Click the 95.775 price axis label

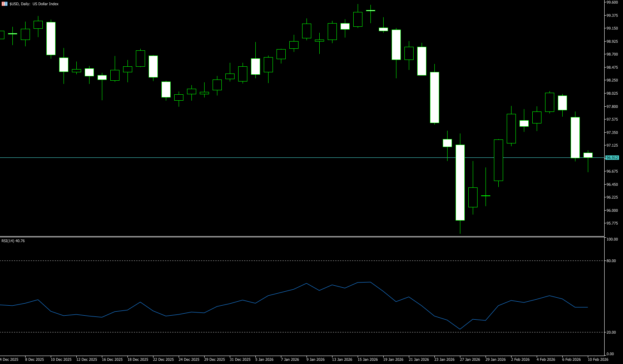(612, 223)
